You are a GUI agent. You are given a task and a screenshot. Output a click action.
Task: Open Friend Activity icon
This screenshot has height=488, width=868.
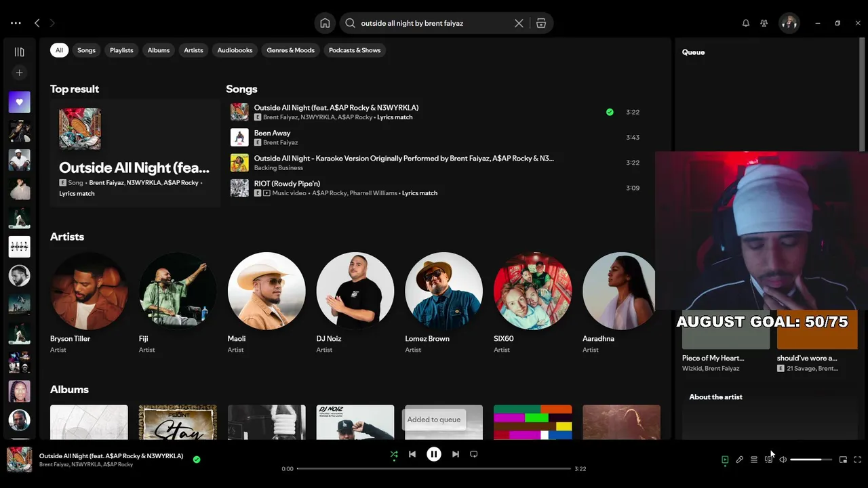click(x=764, y=23)
